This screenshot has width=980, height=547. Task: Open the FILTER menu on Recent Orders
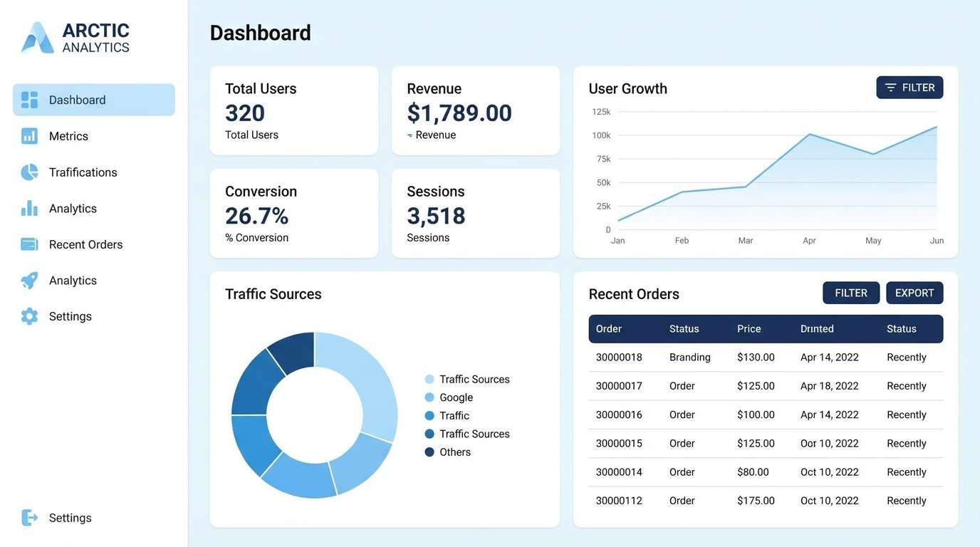(851, 292)
